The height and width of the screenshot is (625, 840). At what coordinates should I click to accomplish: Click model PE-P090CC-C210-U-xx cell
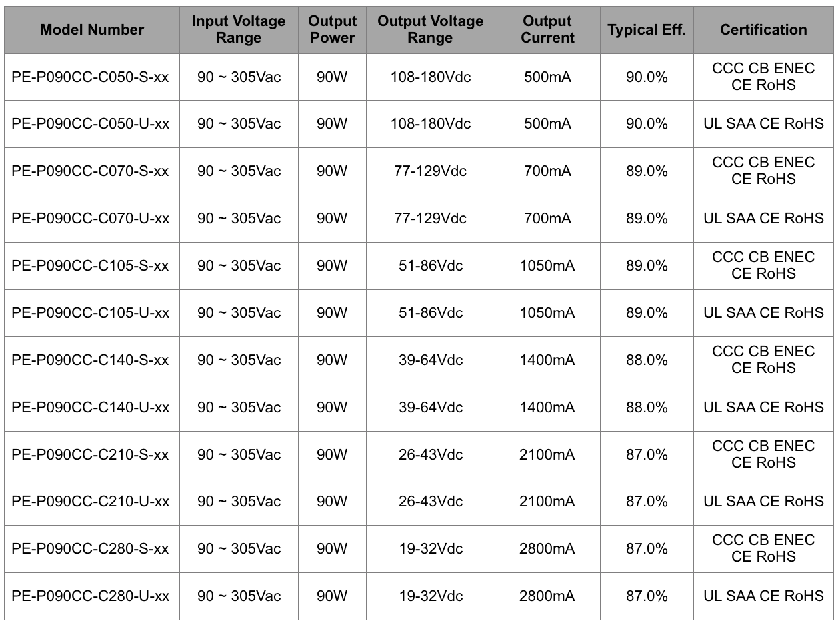pos(92,502)
